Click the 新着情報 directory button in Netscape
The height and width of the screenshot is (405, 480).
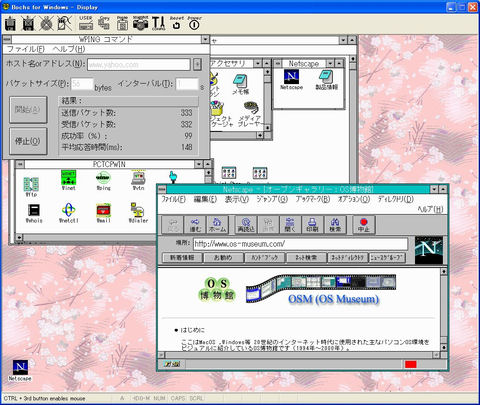(x=182, y=258)
